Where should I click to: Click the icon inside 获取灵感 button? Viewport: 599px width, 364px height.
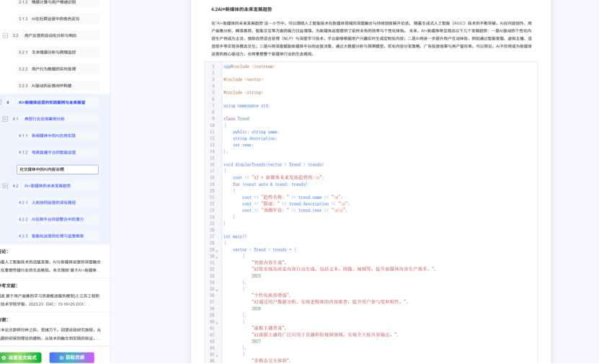61,358
